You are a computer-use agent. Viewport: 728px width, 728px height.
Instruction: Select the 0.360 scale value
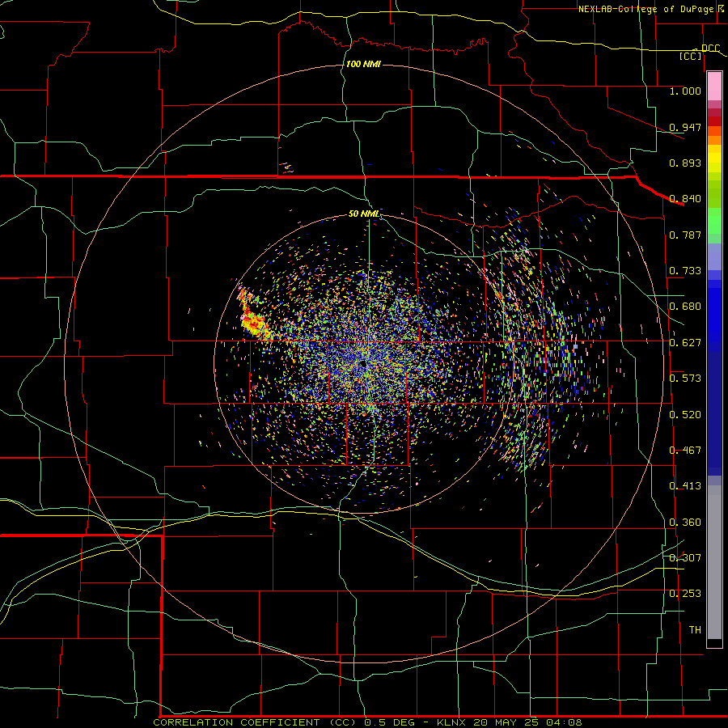(685, 523)
